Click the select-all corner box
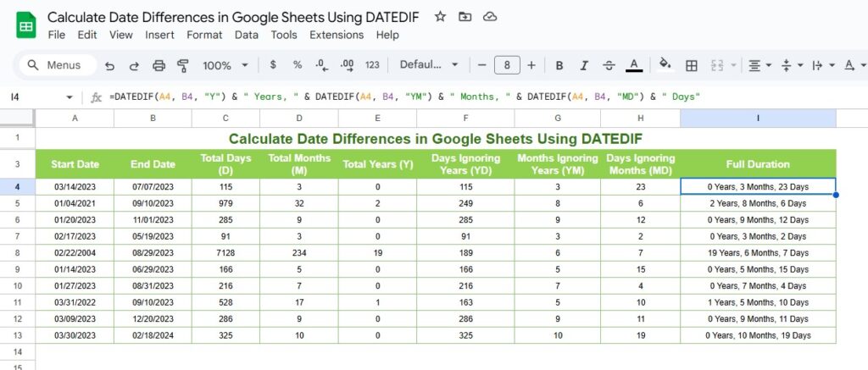Image resolution: width=868 pixels, height=370 pixels. tap(17, 118)
